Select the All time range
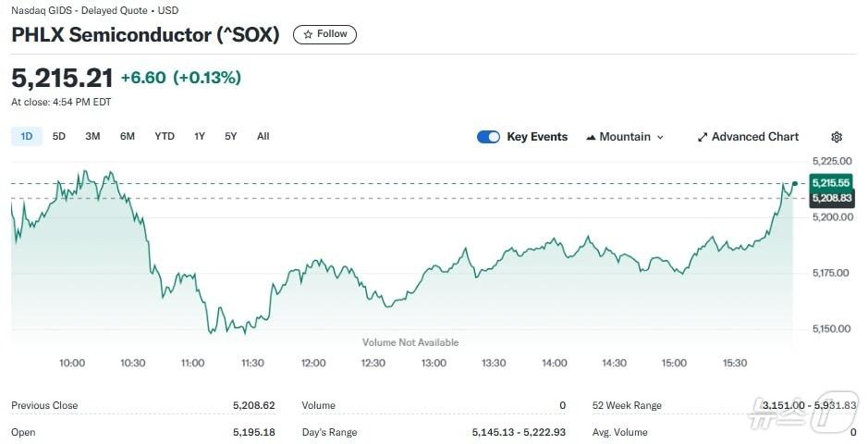Image resolution: width=868 pixels, height=444 pixels. [263, 136]
